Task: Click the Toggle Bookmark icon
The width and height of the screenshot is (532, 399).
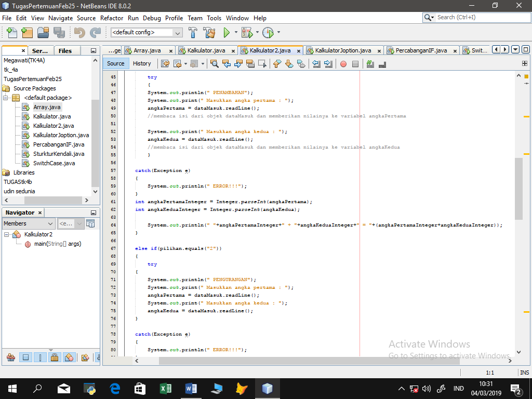Action: (301, 63)
